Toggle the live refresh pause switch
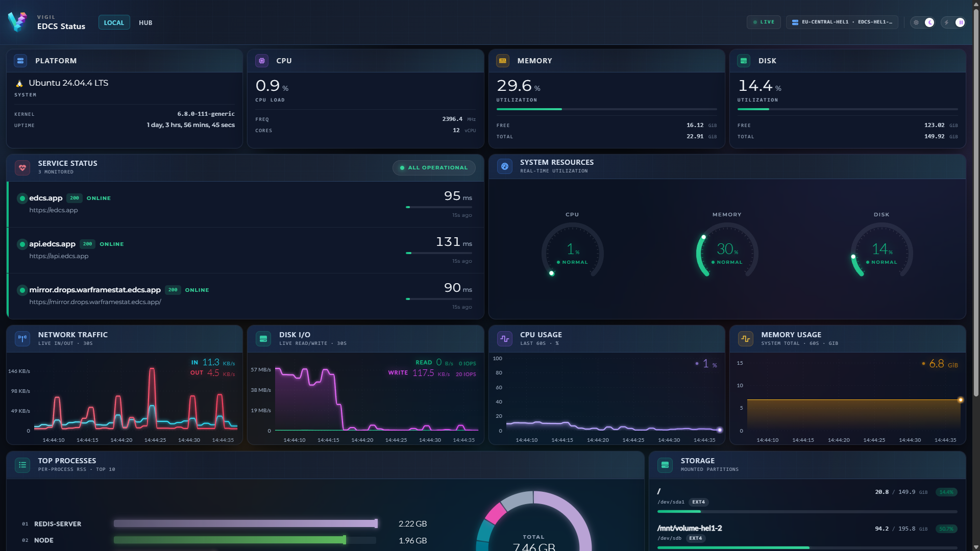980x551 pixels. click(x=953, y=22)
